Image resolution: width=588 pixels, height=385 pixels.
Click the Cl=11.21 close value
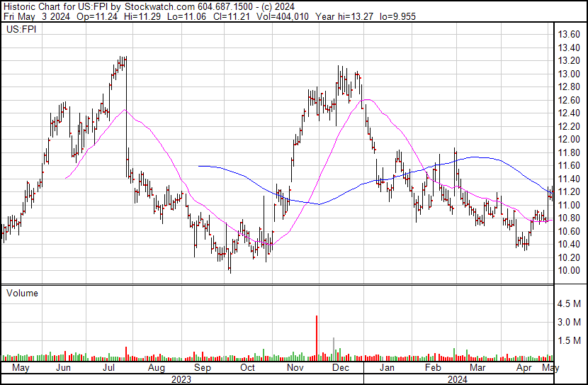[x=232, y=16]
